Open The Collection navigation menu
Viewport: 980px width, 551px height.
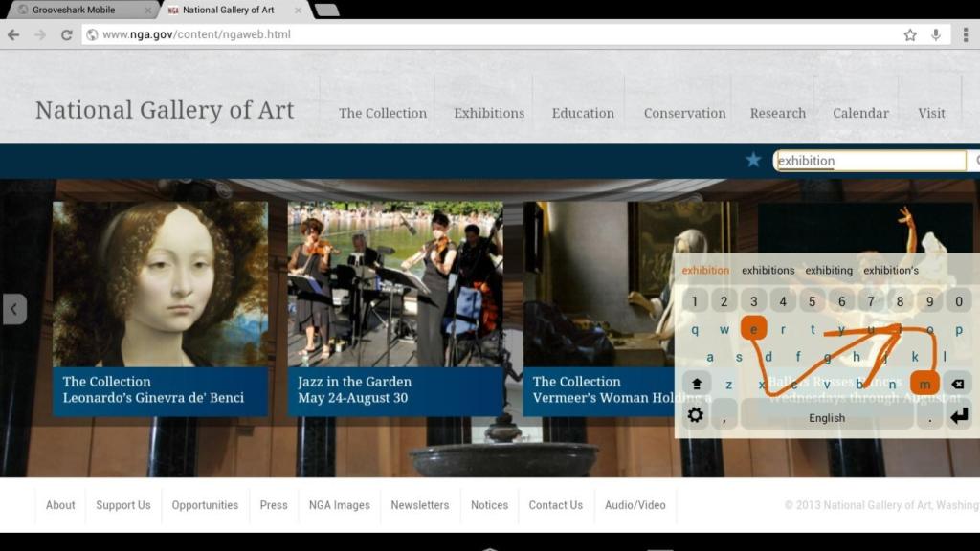pos(383,113)
